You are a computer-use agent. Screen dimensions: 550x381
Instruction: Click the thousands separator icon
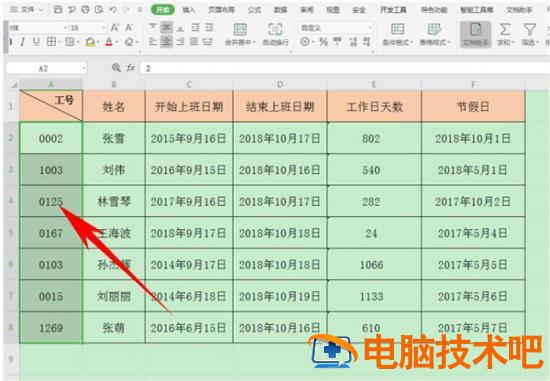pos(337,42)
